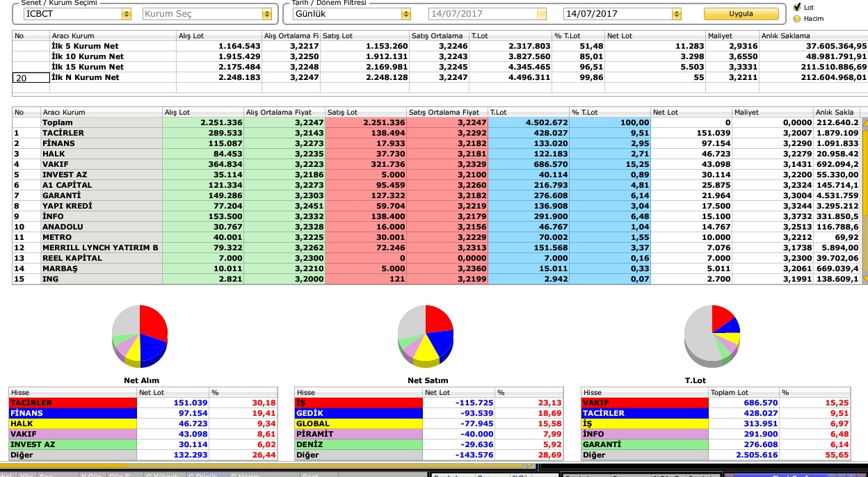The height and width of the screenshot is (477, 868).
Task: Open the Kurum Seç dropdown
Action: click(267, 14)
